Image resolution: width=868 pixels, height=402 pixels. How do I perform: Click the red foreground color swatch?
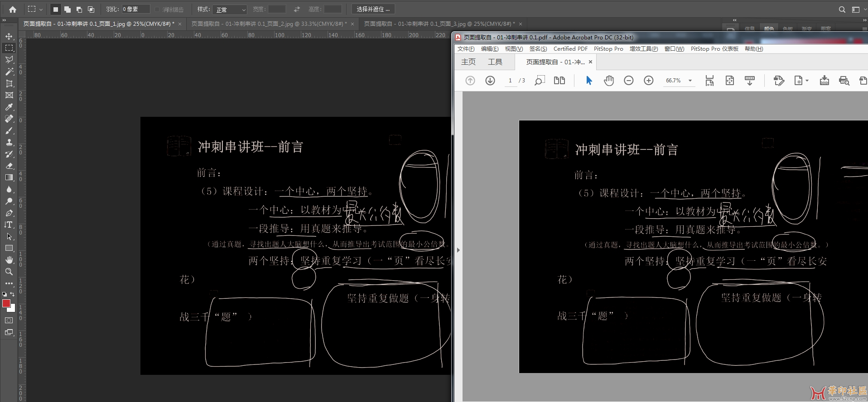click(6, 303)
